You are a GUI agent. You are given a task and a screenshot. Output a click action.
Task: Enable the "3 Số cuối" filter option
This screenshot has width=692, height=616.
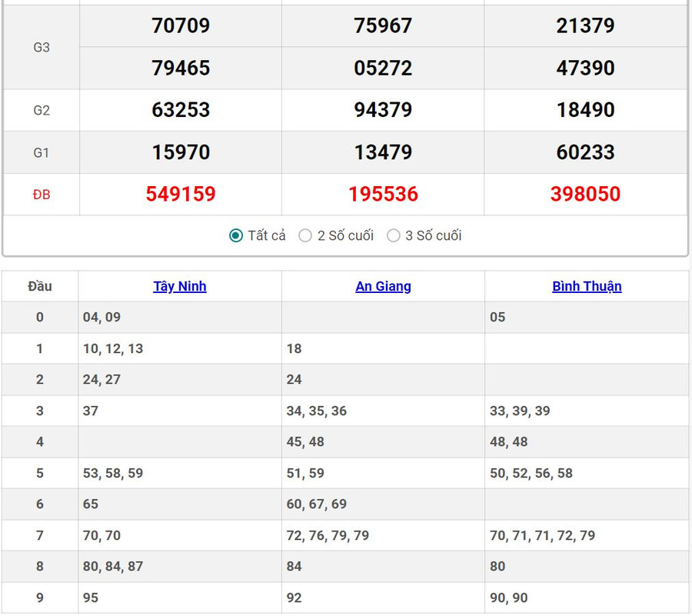(394, 235)
